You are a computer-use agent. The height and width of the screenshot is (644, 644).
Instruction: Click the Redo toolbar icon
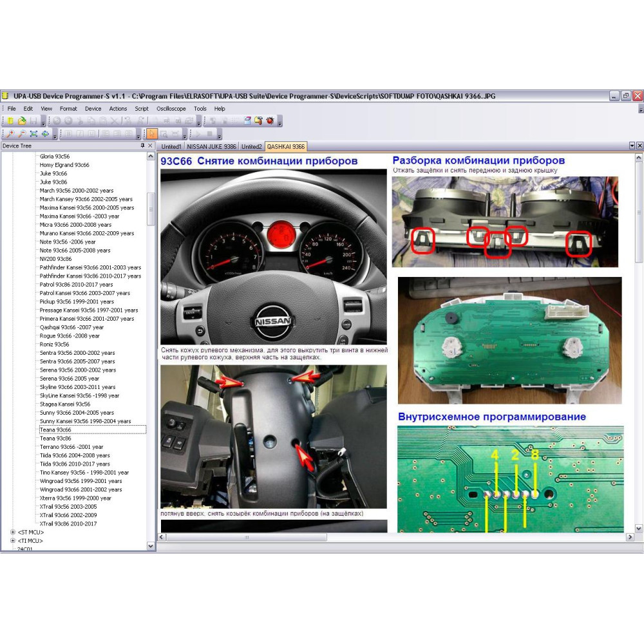pyautogui.click(x=68, y=121)
